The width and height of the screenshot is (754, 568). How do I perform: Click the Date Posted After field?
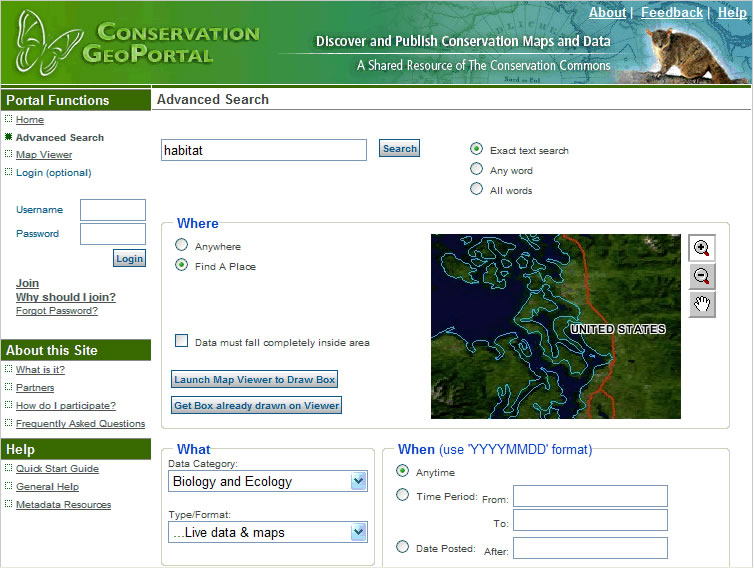point(590,548)
